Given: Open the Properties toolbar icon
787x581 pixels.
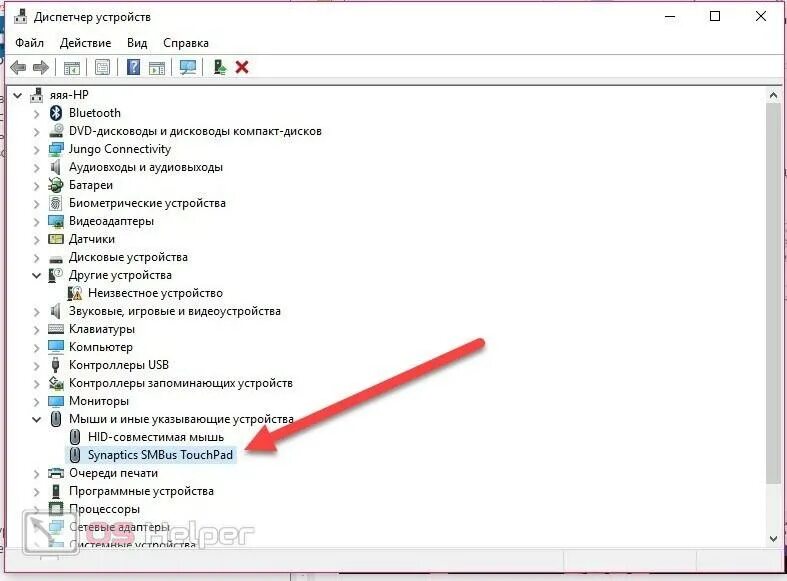Looking at the screenshot, I should (102, 67).
